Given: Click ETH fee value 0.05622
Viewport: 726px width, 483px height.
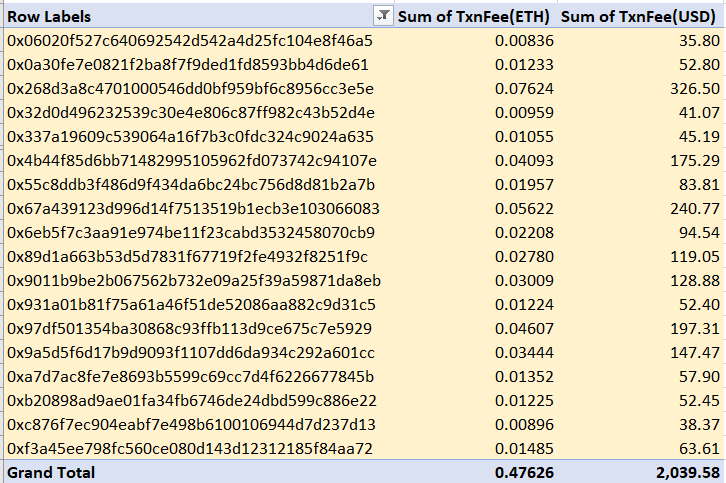Looking at the screenshot, I should [x=524, y=208].
